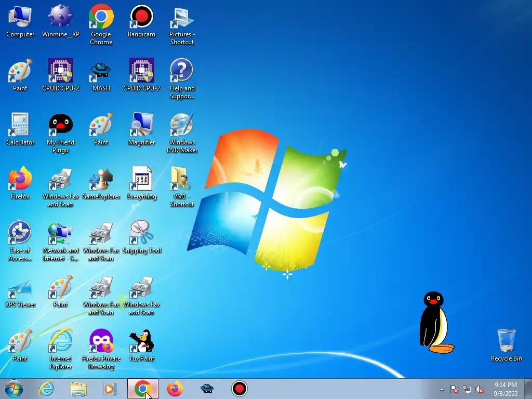Select the GameExplorer desktop icon
Image resolution: width=532 pixels, height=399 pixels.
(x=101, y=183)
